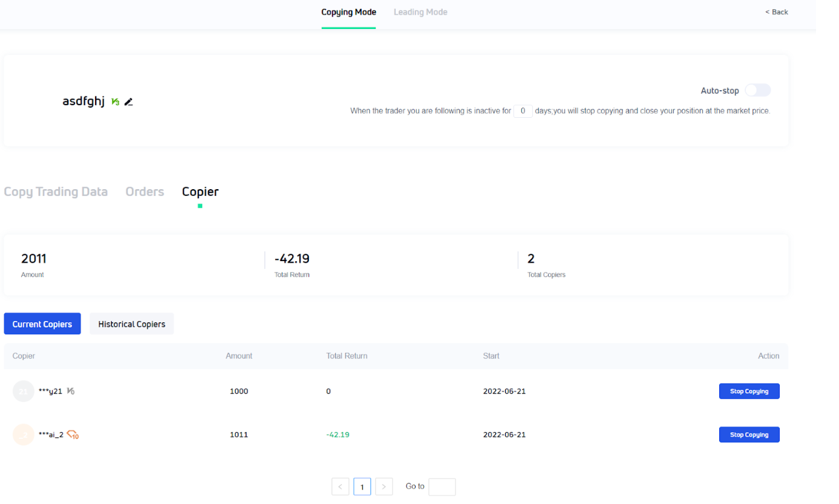Click the level badge next to ***y21
Viewport: 839px width, 504px height.
(x=71, y=391)
